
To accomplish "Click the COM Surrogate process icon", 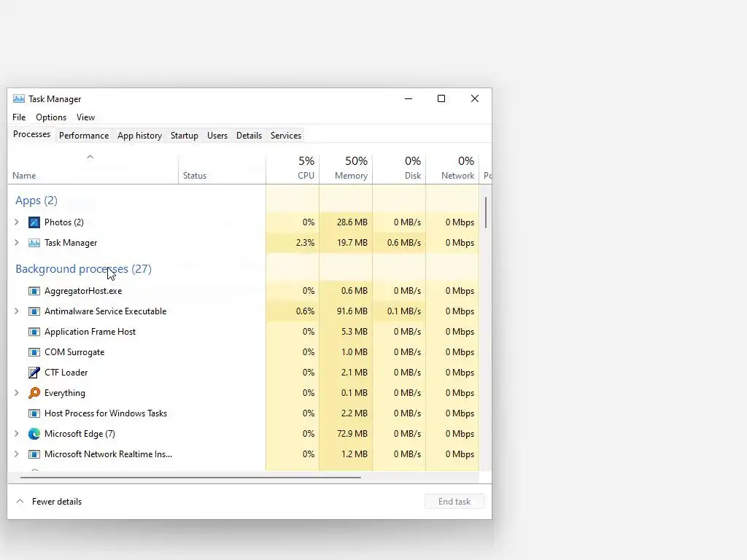I will pyautogui.click(x=34, y=352).
